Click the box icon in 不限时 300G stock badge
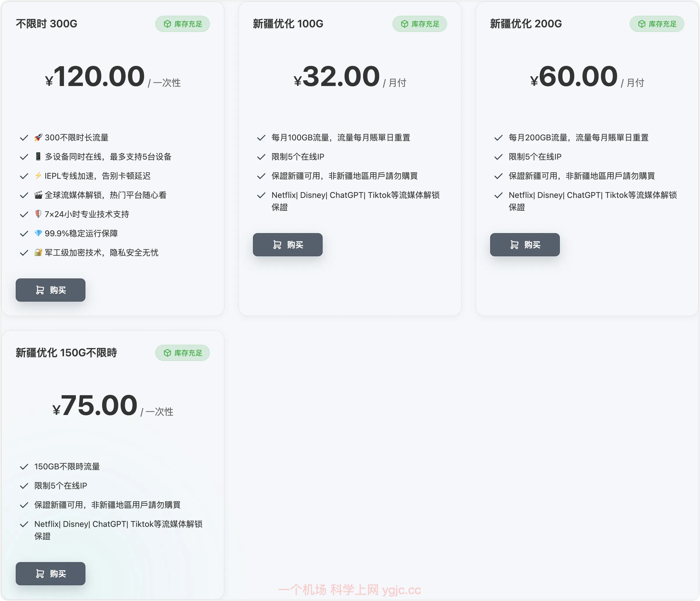 pos(167,24)
